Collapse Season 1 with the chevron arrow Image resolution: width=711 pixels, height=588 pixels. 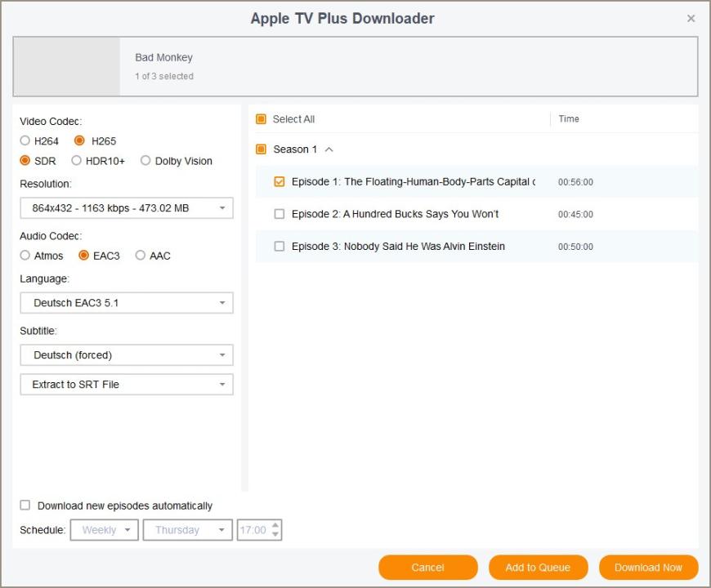[x=329, y=149]
